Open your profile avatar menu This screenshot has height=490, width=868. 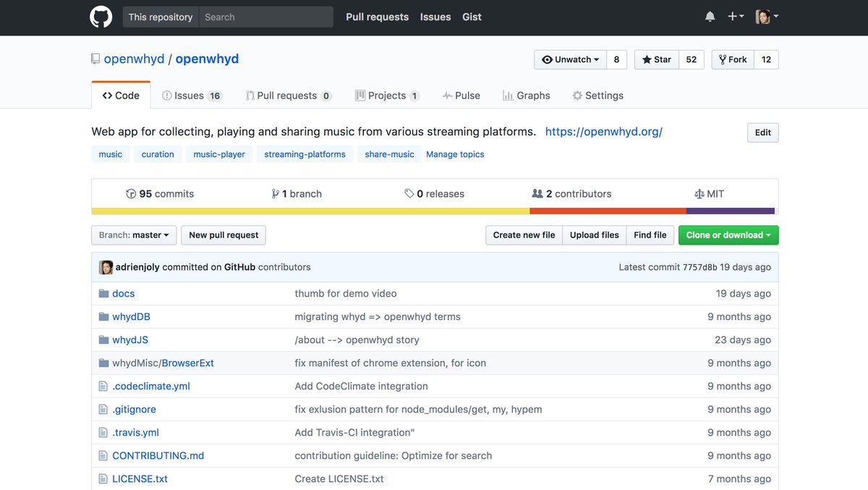click(x=762, y=16)
